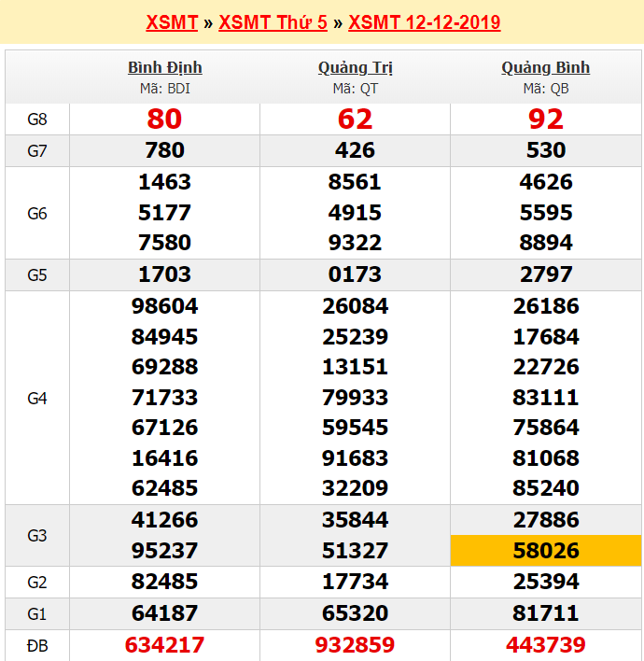Screen dimensions: 644x661
Task: Select the ĐB jackpot 932859
Action: pos(356,645)
